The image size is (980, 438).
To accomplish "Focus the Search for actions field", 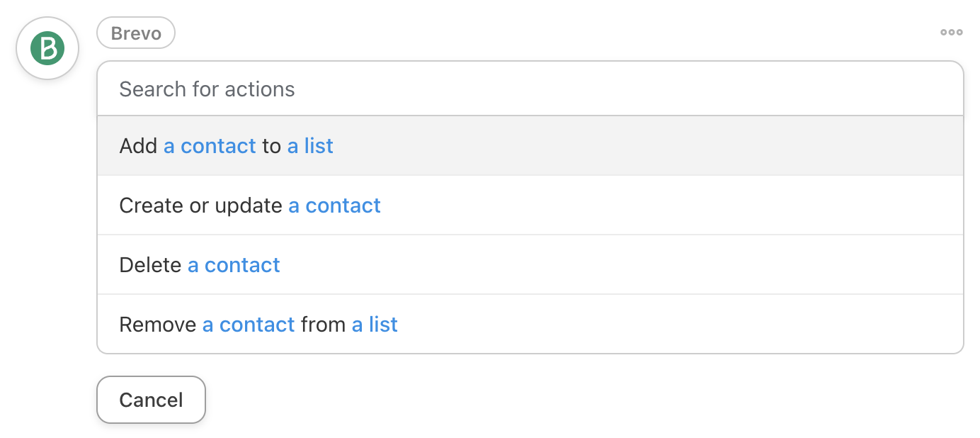I will [x=530, y=89].
